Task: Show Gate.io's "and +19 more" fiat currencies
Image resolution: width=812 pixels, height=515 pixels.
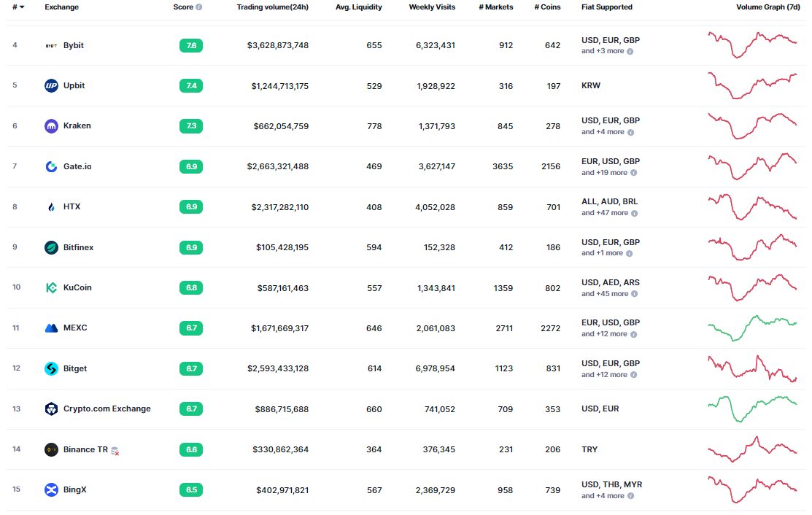Action: click(x=609, y=173)
